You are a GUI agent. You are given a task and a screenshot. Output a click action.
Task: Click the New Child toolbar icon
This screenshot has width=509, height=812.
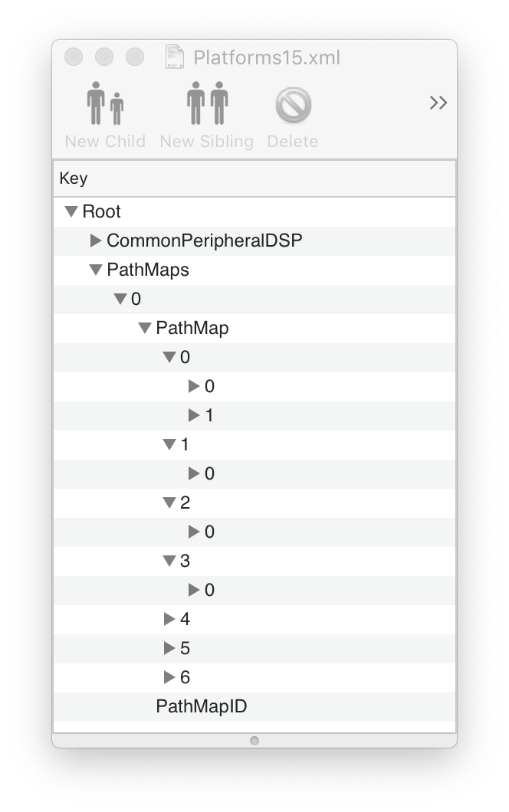(x=105, y=104)
